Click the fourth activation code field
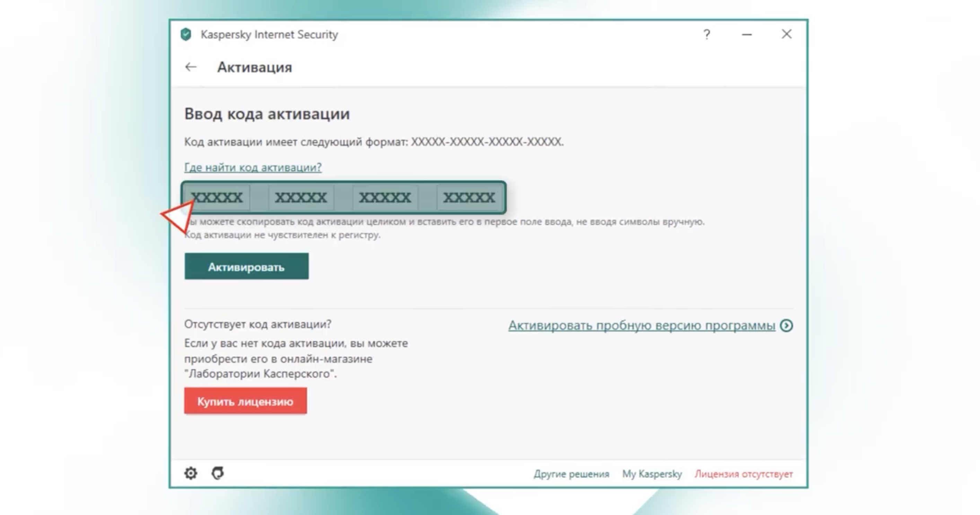Viewport: 980px width, 515px height. 470,198
